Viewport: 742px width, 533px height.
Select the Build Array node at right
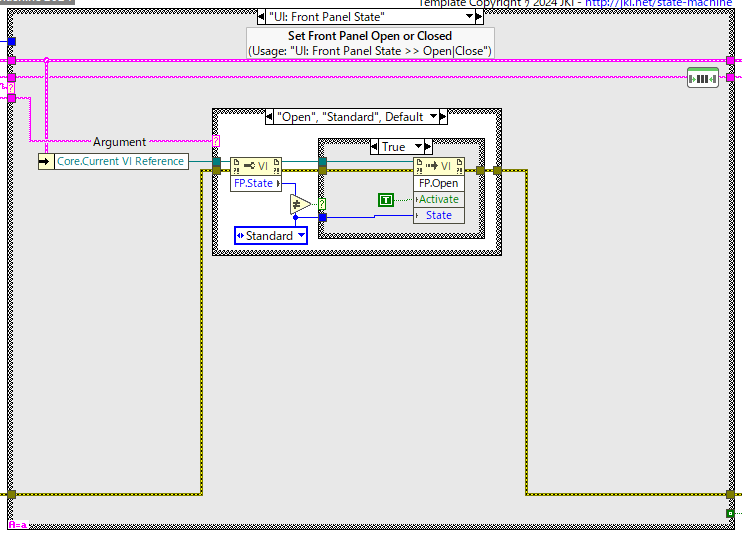coord(703,78)
